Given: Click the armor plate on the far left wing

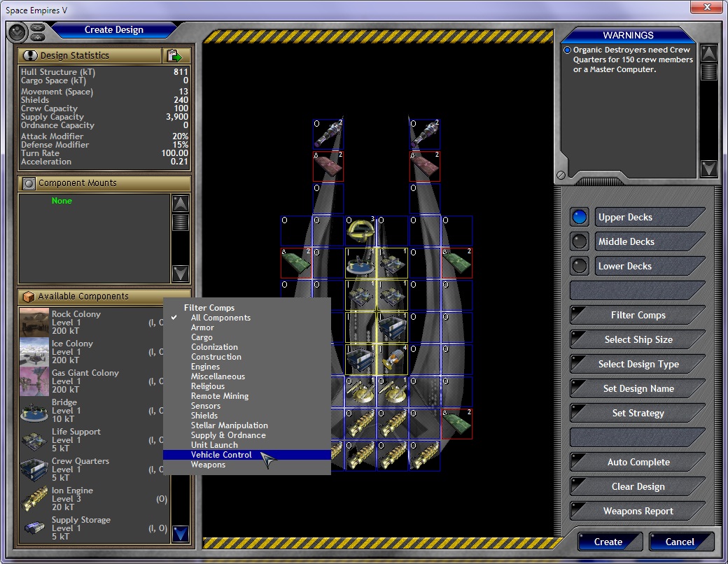Looking at the screenshot, I should point(295,262).
